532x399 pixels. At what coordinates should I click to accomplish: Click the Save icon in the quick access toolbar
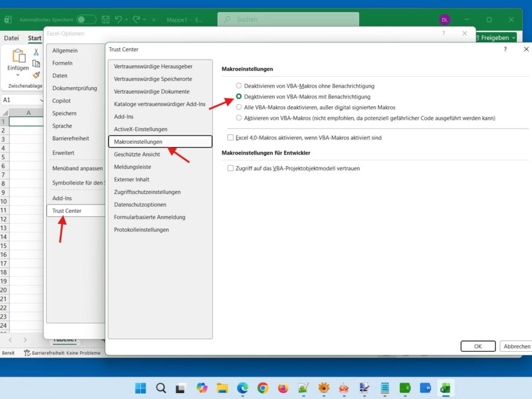[x=106, y=19]
